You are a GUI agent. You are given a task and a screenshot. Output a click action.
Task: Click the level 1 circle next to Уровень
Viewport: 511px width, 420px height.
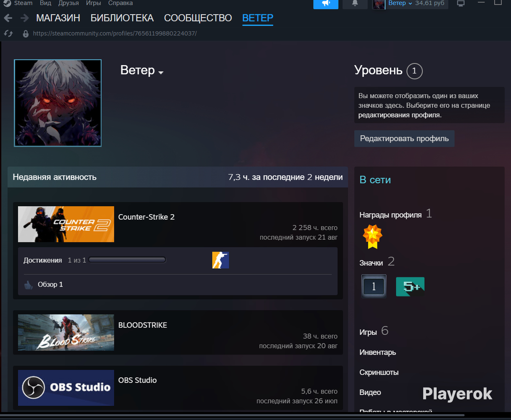coord(414,71)
